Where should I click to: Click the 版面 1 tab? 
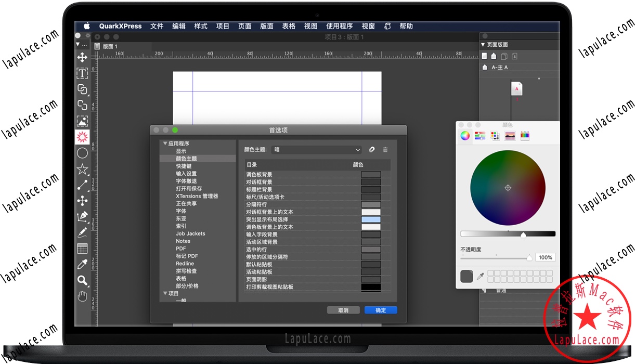click(x=111, y=46)
